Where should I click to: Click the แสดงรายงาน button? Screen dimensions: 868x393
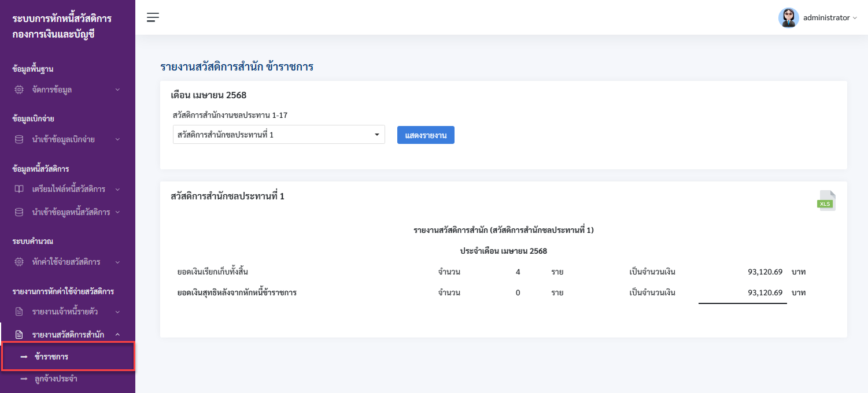coord(426,135)
